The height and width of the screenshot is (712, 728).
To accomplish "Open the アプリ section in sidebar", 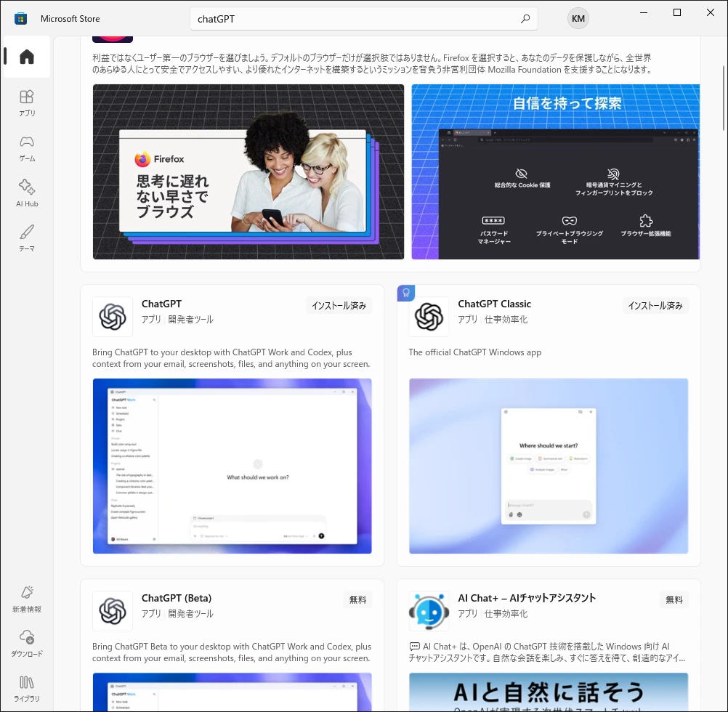I will 26,103.
